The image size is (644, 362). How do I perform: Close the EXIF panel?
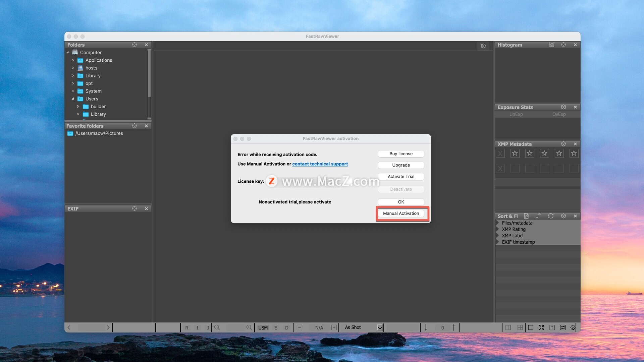coord(146,208)
